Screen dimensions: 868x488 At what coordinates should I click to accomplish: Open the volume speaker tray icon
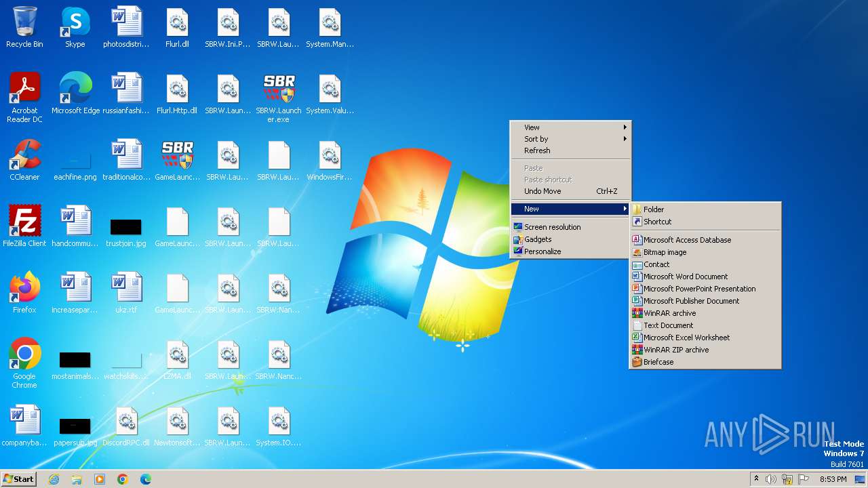tap(771, 479)
